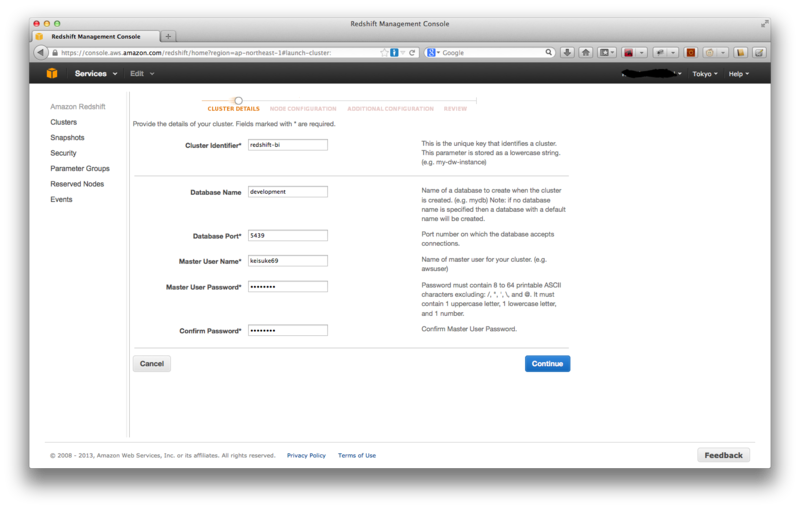Click the Node Configuration wizard step
The image size is (800, 509).
(x=303, y=109)
